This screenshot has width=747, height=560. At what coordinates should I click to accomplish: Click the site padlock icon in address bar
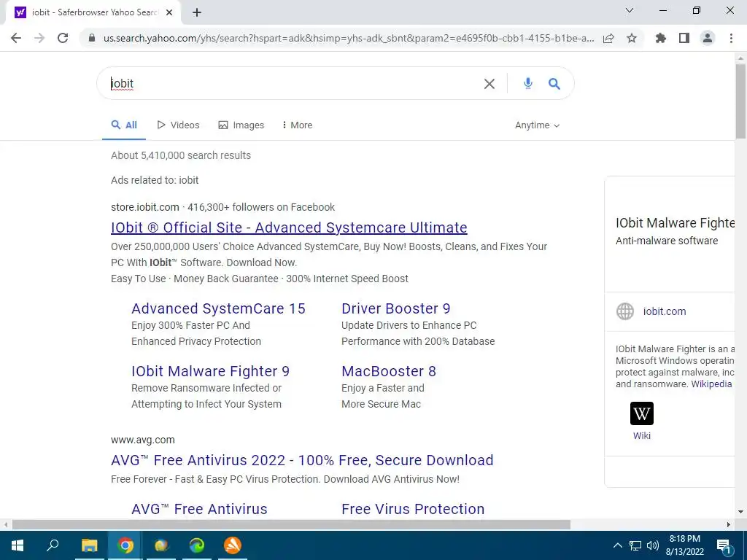[x=92, y=38]
